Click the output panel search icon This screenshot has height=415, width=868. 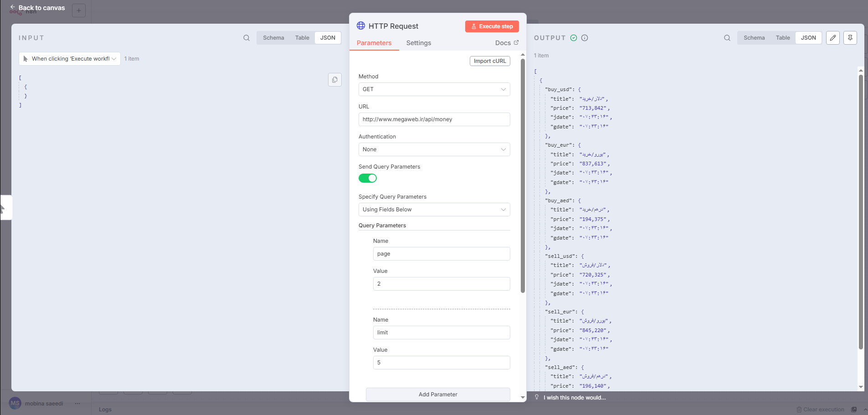coord(727,38)
